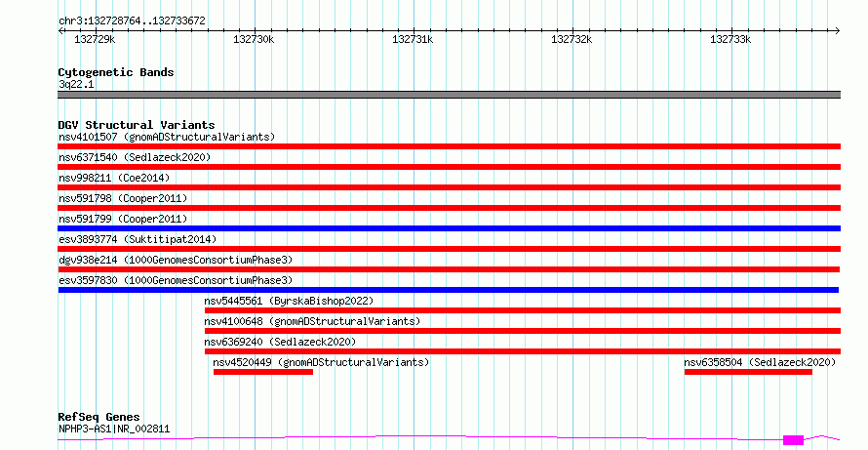Click the DGV Structural Variants track title
868x450 pixels.
(x=137, y=125)
